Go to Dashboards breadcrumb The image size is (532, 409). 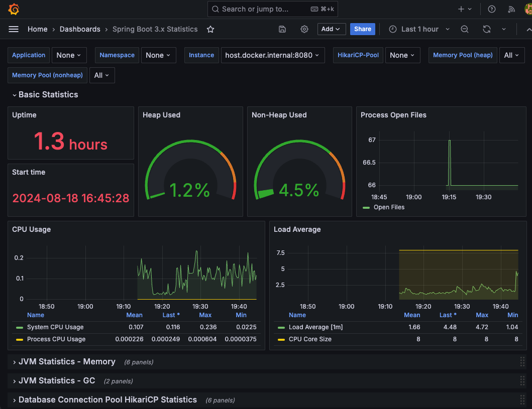click(x=80, y=29)
